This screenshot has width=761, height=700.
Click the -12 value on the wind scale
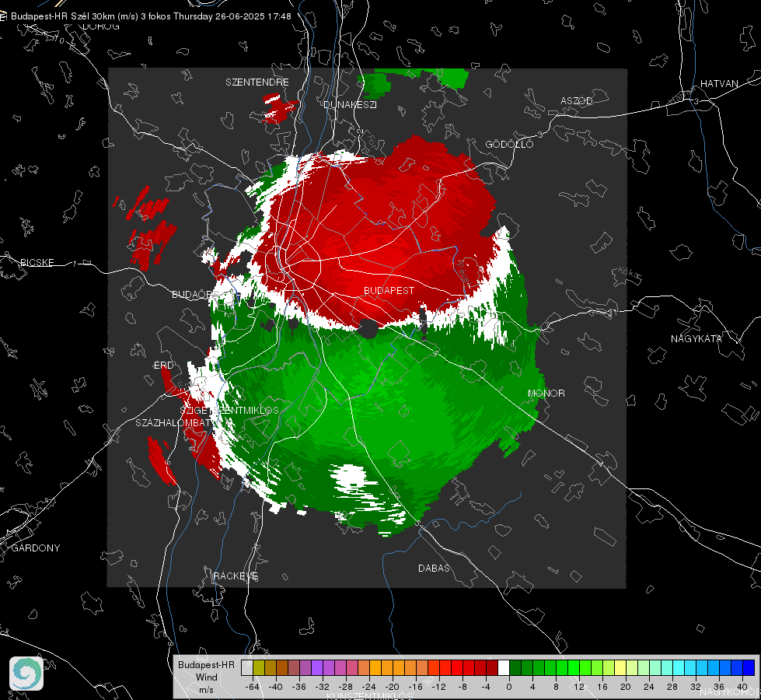pos(438,687)
